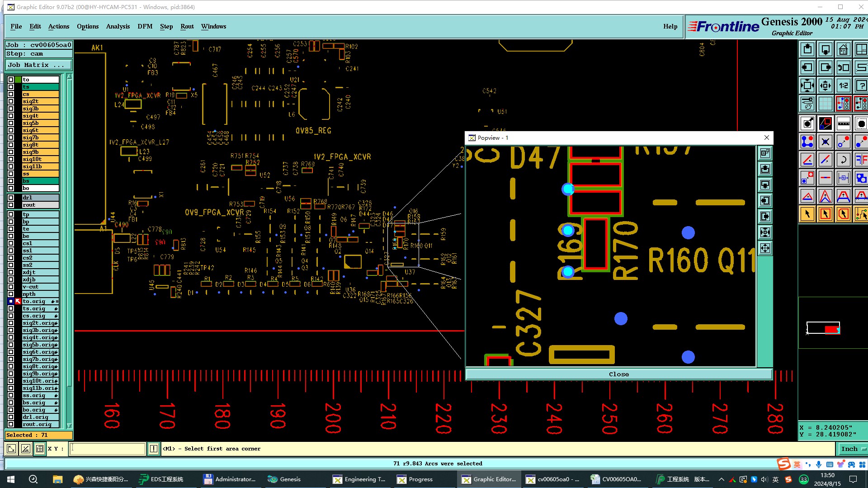The height and width of the screenshot is (488, 868).
Task: Click the layer list scroll up arrow
Action: 69,76
